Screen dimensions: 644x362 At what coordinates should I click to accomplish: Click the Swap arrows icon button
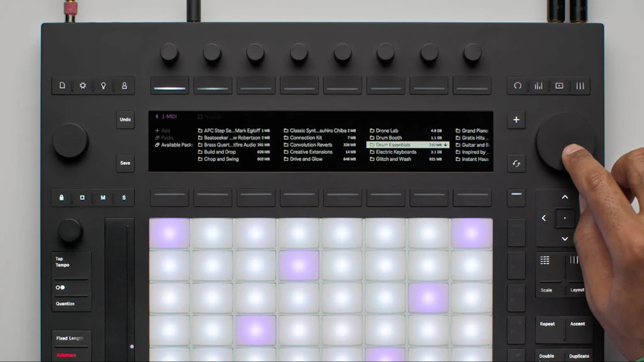coord(516,164)
